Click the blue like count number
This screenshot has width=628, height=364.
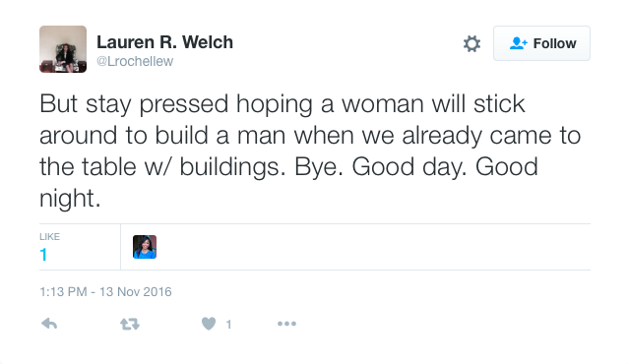point(43,255)
